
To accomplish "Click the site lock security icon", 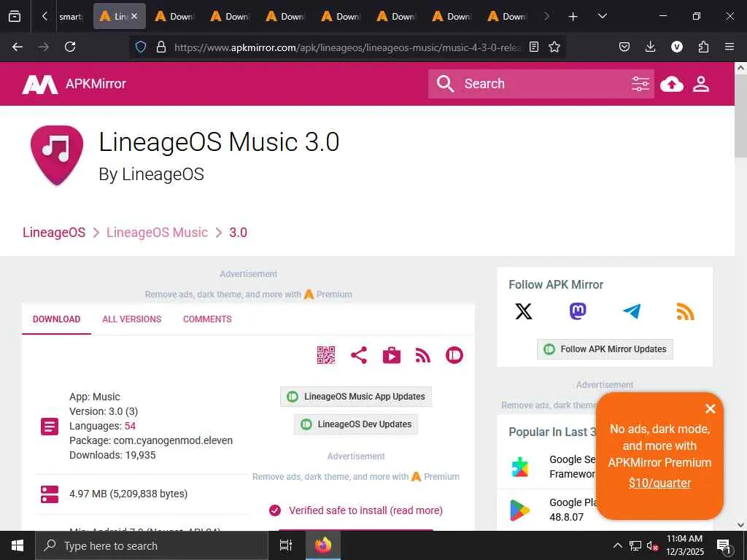I will coord(161,47).
